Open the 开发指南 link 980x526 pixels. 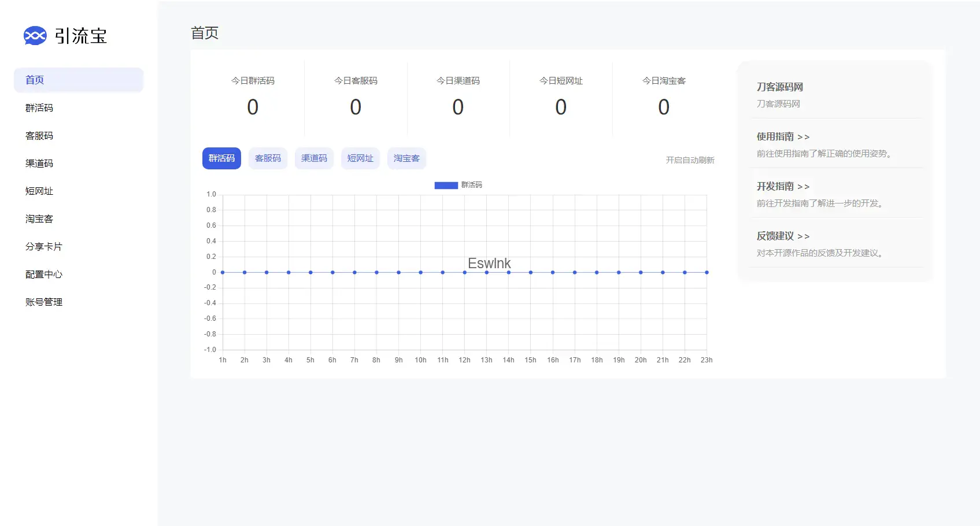783,187
